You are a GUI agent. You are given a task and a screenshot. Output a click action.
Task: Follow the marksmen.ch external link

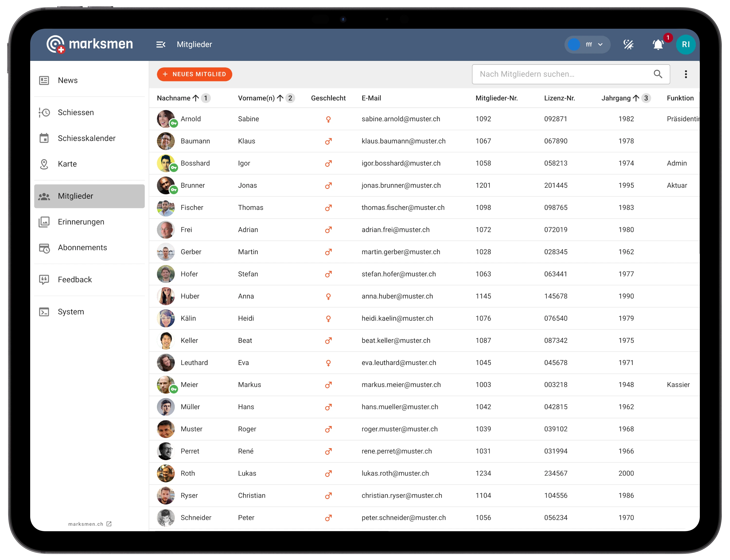(90, 524)
